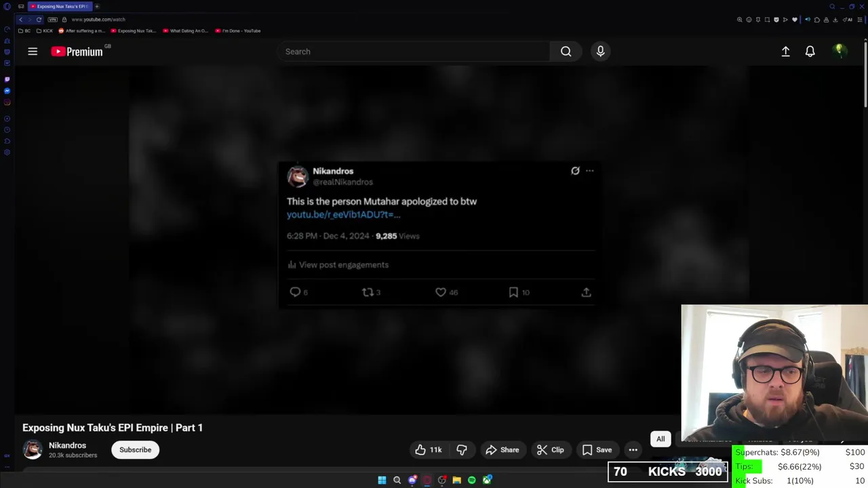Viewport: 868px width, 488px height.
Task: Go back in the browser
Action: (20, 20)
